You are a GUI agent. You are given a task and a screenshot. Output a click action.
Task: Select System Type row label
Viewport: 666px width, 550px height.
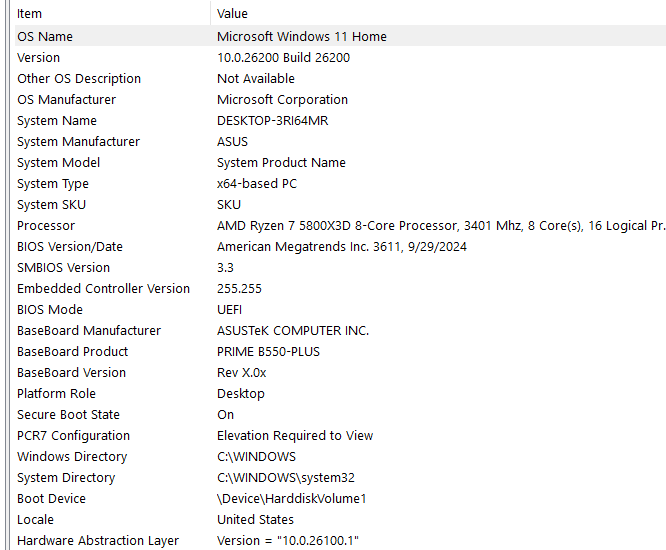click(53, 184)
